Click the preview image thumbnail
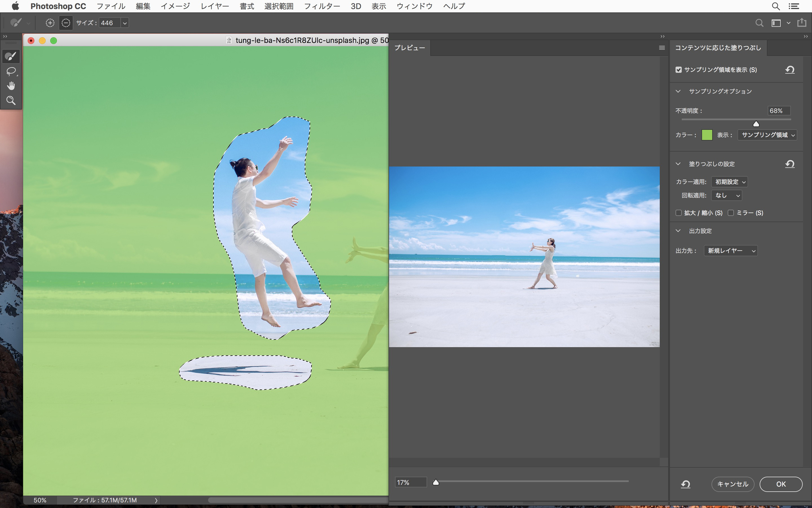 [524, 257]
